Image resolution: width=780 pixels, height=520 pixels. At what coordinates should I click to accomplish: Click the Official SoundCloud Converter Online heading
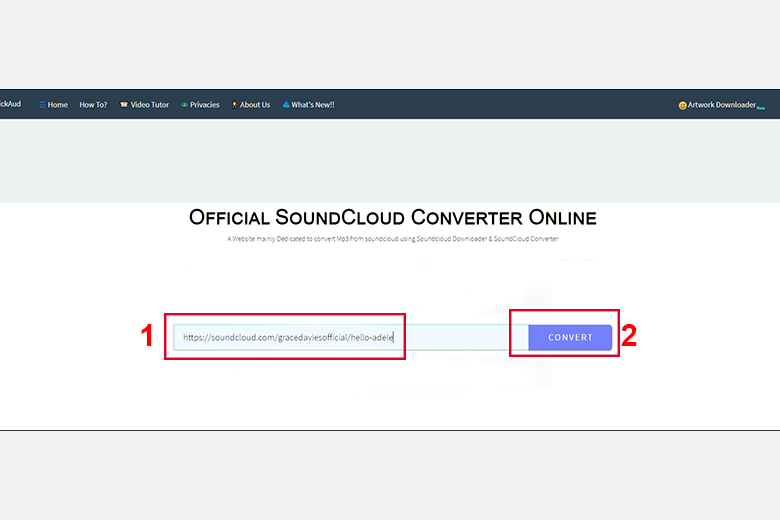[392, 217]
